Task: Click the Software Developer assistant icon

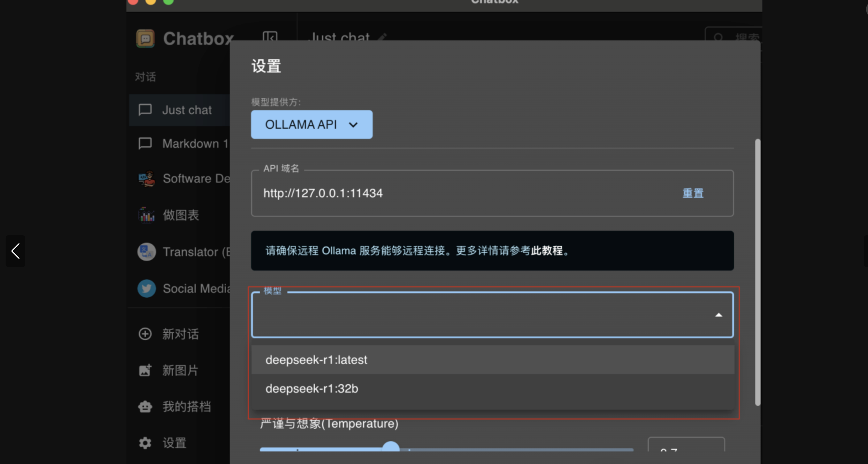Action: pyautogui.click(x=146, y=178)
